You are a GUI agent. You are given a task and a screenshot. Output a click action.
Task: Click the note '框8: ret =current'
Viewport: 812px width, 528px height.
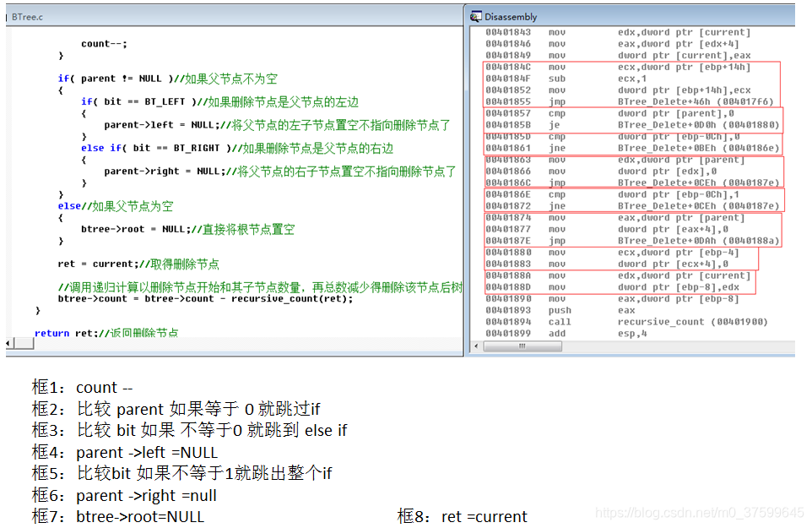462,516
